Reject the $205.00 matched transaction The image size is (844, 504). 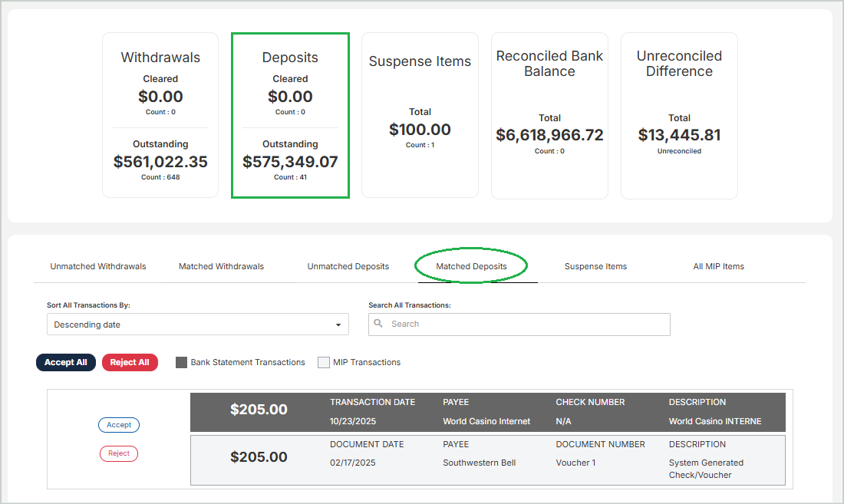(x=119, y=453)
